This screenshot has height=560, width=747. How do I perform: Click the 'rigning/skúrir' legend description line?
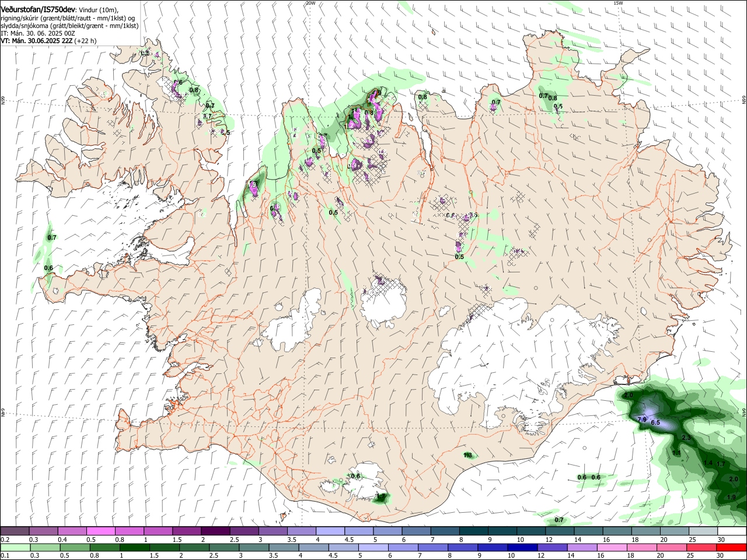[x=68, y=18]
